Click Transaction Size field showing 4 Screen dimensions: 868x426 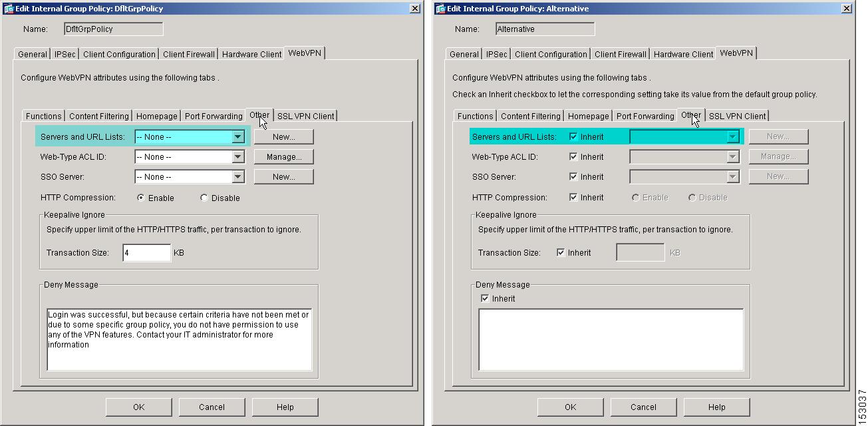[x=147, y=253]
